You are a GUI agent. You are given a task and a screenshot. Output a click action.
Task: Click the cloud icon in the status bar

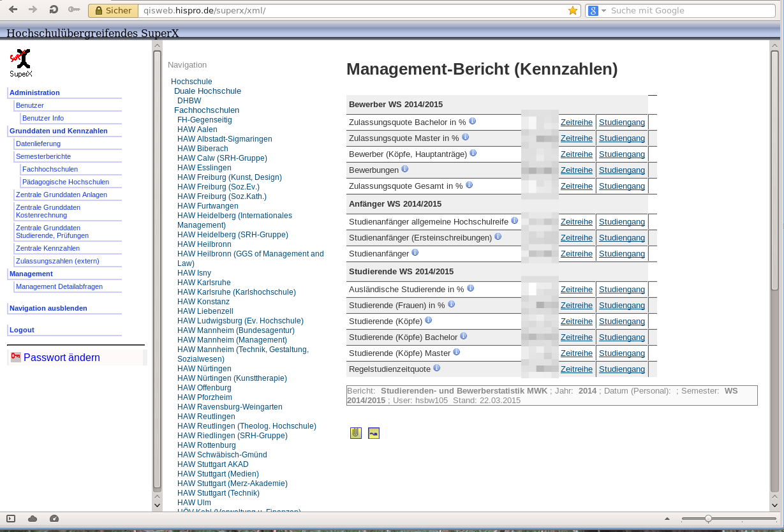tap(33, 519)
